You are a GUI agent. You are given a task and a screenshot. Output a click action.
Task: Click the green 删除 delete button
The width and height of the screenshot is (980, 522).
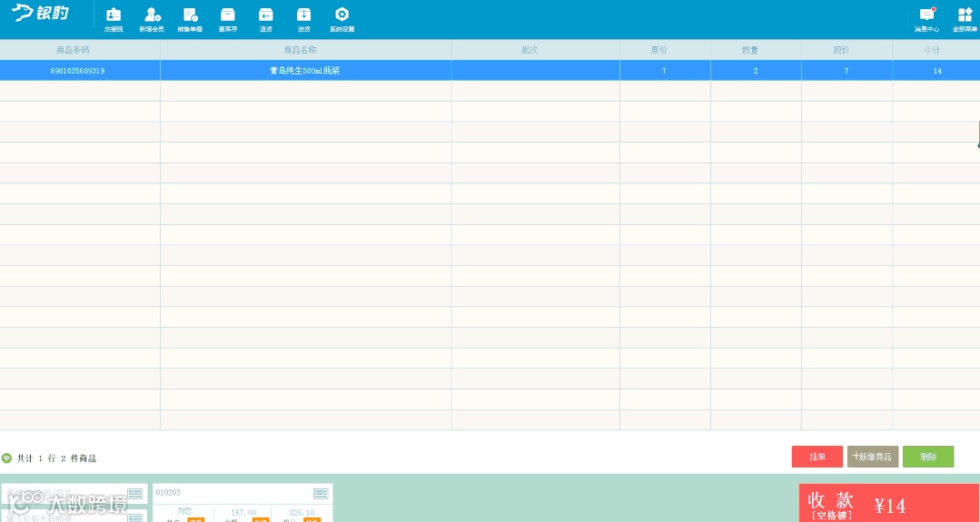[928, 457]
